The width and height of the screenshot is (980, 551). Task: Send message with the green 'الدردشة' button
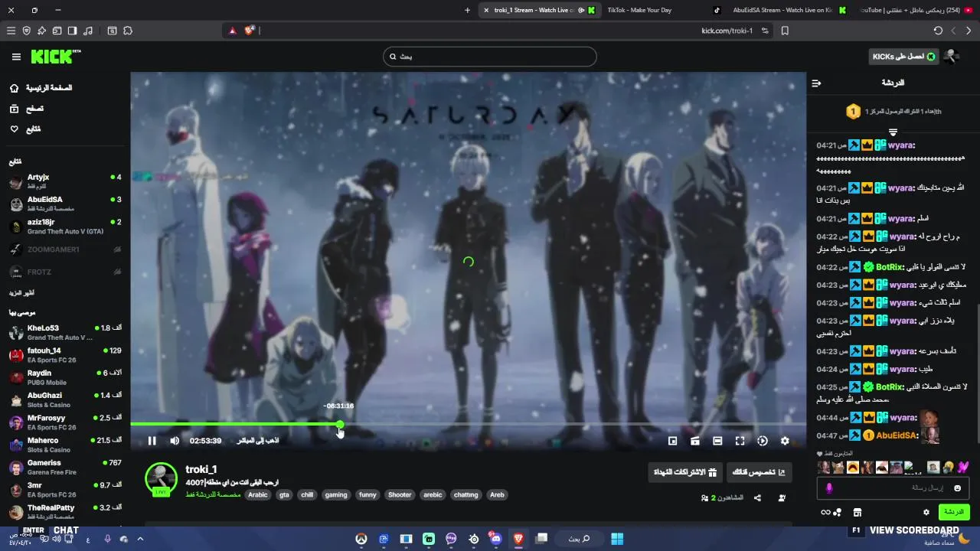tap(954, 512)
